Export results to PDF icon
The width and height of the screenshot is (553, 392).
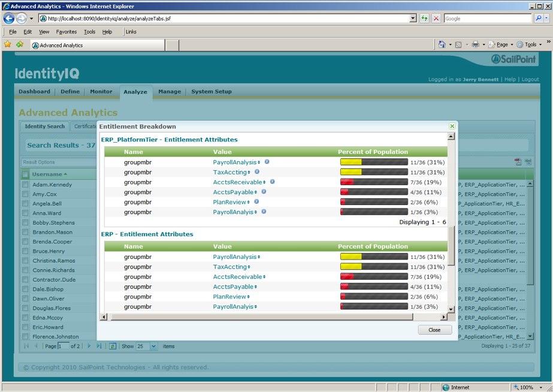(518, 162)
